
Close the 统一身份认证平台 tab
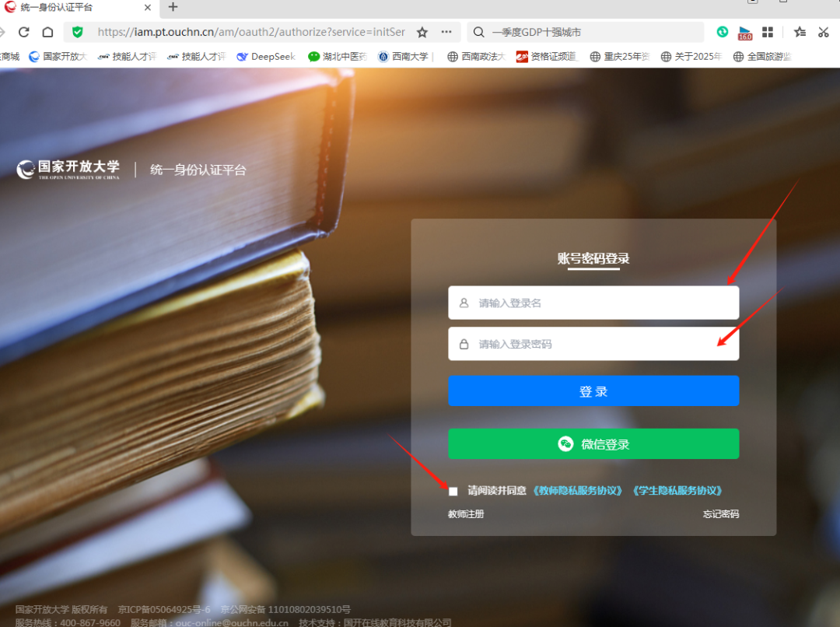pos(148,8)
